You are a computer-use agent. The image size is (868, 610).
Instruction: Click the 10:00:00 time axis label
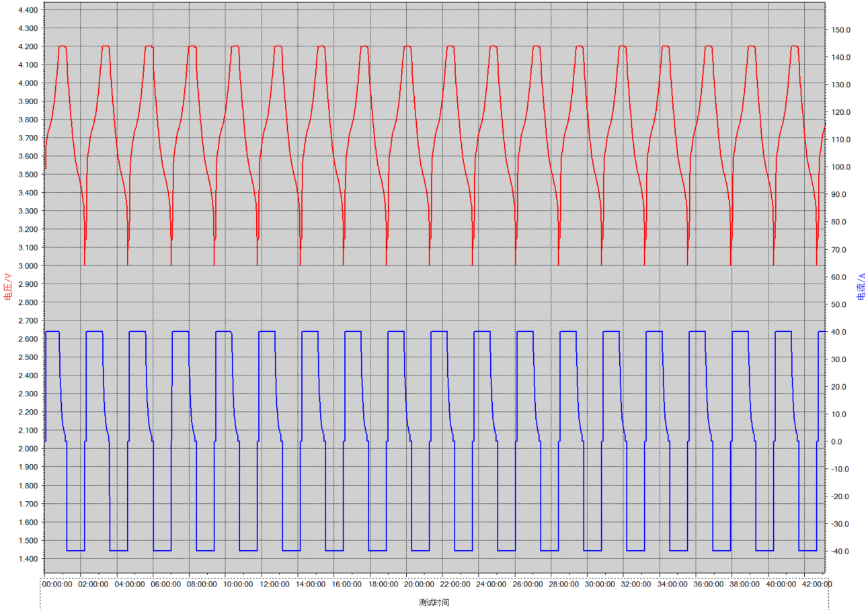tap(237, 584)
